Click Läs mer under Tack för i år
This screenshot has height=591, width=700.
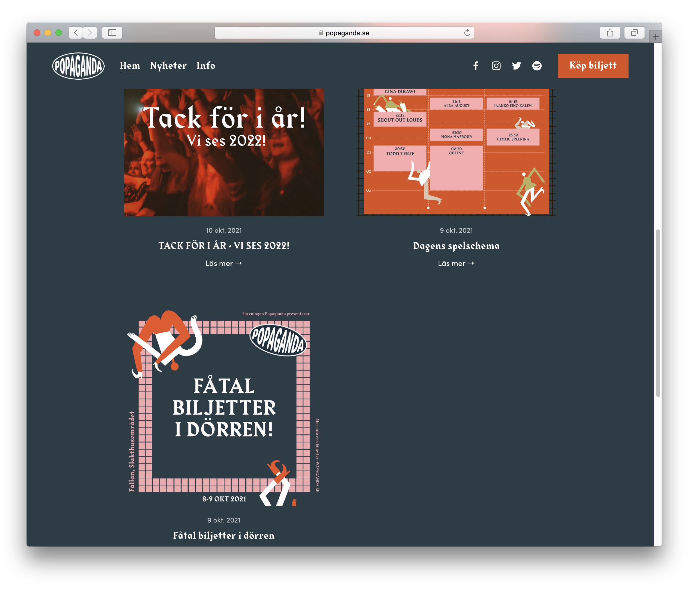coord(224,263)
